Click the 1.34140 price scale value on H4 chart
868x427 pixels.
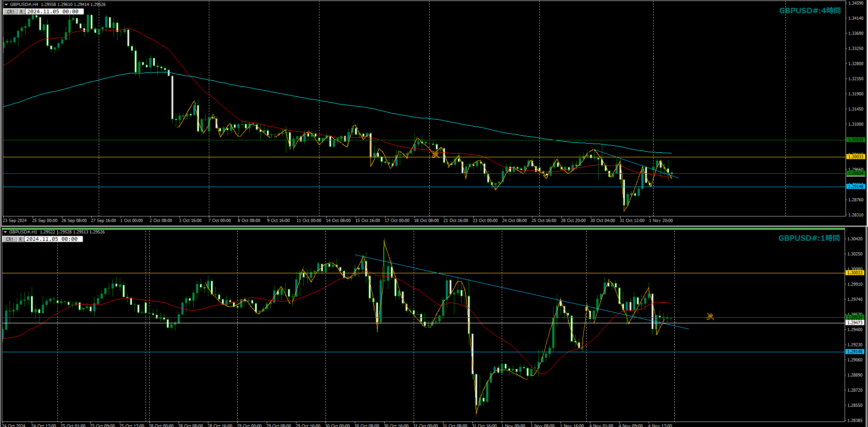pyautogui.click(x=856, y=18)
